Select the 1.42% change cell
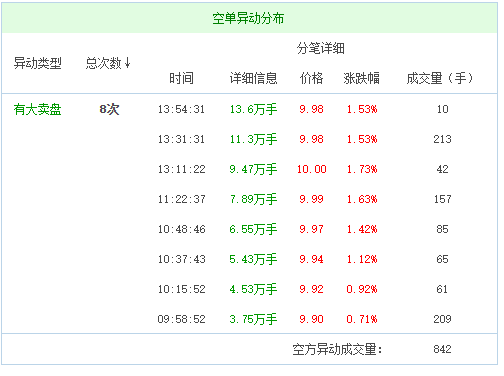504x376 pixels. coord(362,229)
